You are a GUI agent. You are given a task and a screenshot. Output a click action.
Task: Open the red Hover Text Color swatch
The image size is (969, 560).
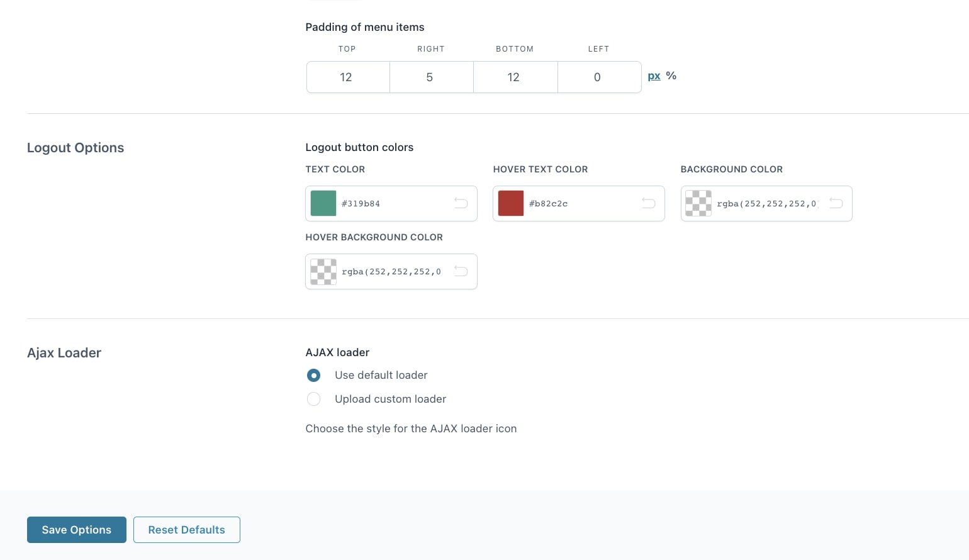(511, 204)
